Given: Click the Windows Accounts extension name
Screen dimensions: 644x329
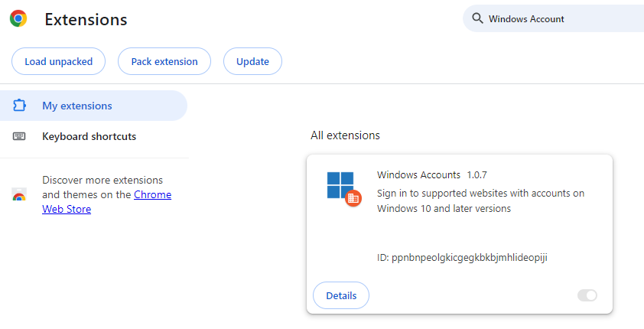Looking at the screenshot, I should pos(418,174).
